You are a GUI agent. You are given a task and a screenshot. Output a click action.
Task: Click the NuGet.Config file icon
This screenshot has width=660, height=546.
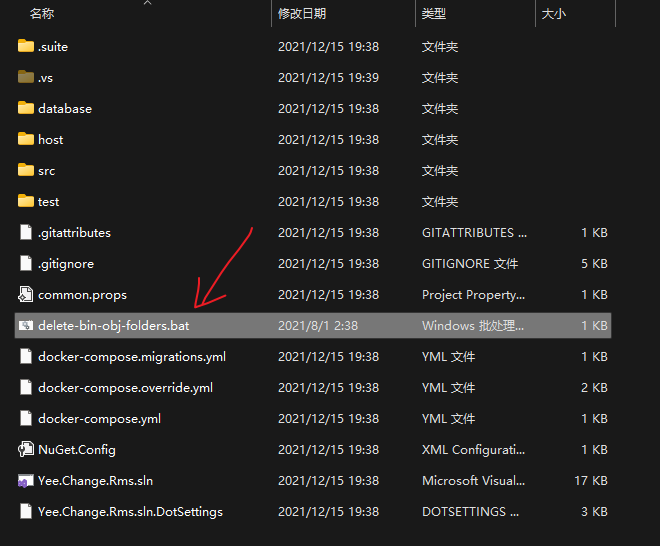[25, 449]
